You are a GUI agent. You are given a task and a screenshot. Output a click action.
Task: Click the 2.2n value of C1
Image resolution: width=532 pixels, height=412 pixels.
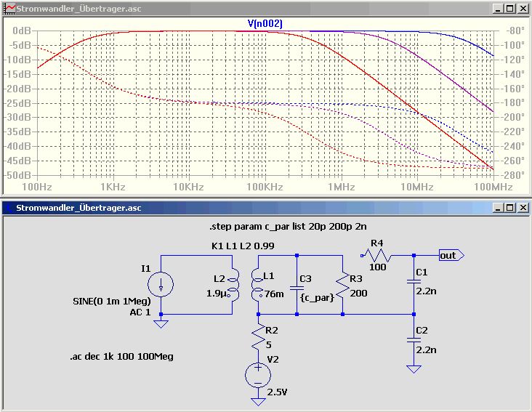[x=426, y=291]
